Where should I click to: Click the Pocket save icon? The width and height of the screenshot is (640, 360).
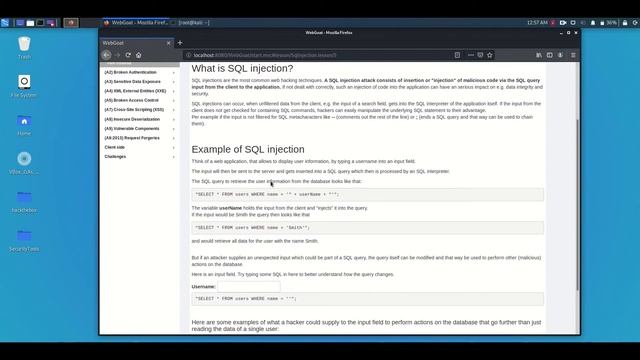click(x=480, y=55)
